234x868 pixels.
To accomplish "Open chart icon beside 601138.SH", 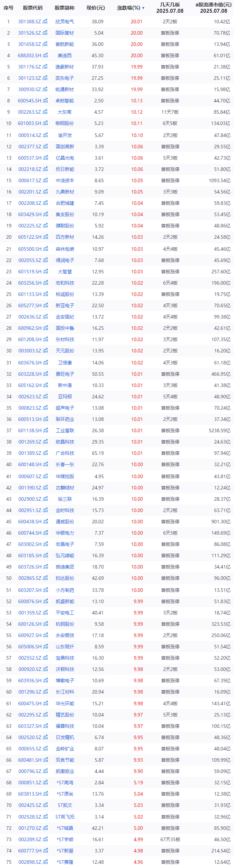I will click(45, 430).
